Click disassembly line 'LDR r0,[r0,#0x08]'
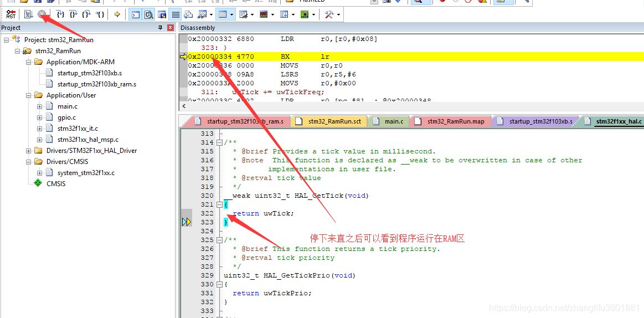This screenshot has width=644, height=318. coord(412,39)
